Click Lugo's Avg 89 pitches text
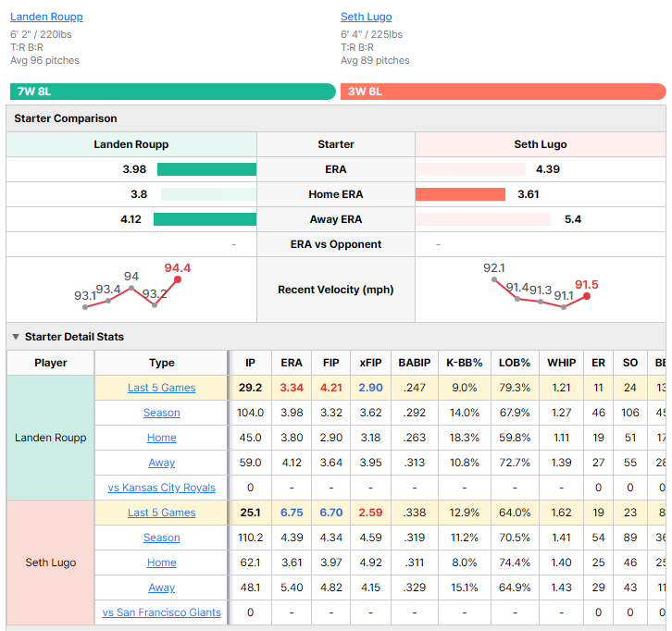Screen dimensions: 672x631 [x=375, y=60]
